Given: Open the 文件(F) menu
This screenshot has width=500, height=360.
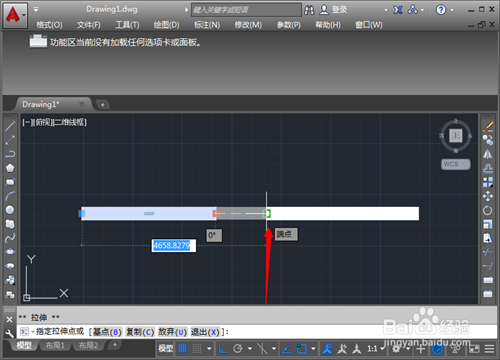Looking at the screenshot, I should coord(88,25).
